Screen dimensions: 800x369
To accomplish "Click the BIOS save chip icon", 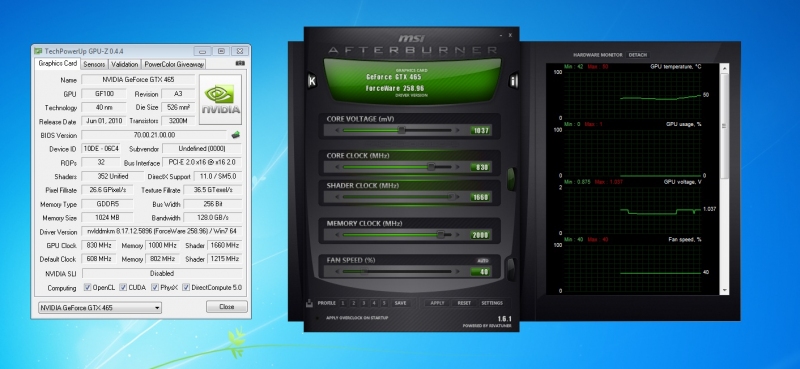I will (235, 135).
